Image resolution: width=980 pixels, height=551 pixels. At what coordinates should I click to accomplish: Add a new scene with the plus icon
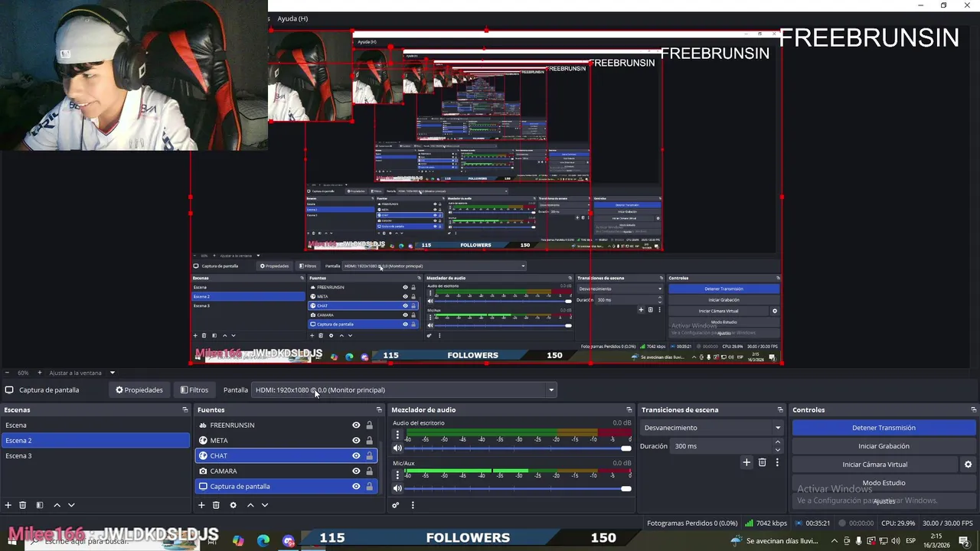[8, 505]
